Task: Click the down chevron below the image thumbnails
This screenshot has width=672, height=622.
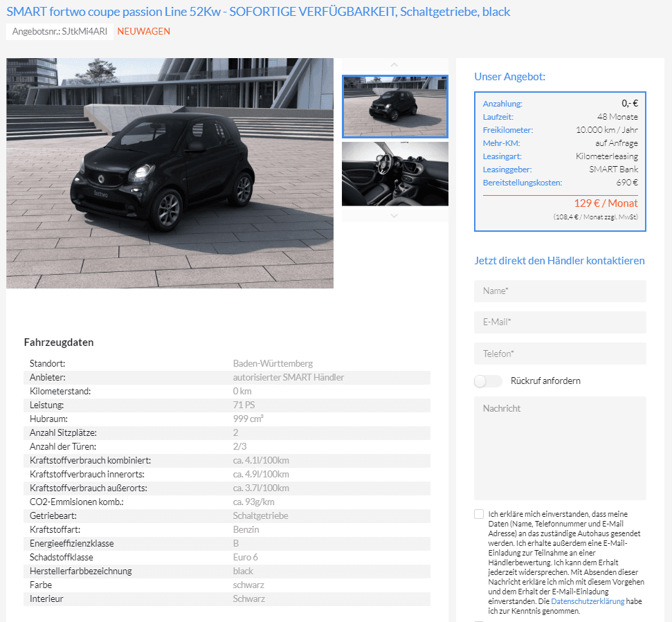Action: 394,216
